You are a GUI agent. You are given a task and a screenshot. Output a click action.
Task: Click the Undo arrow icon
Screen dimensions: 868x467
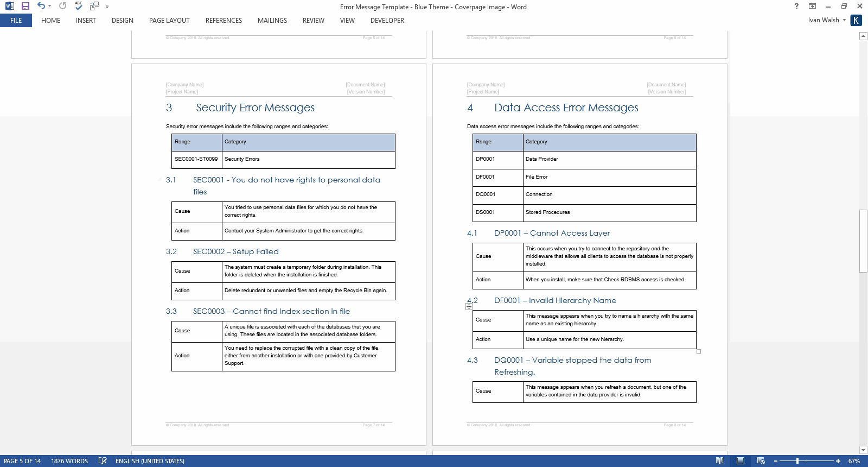[41, 6]
